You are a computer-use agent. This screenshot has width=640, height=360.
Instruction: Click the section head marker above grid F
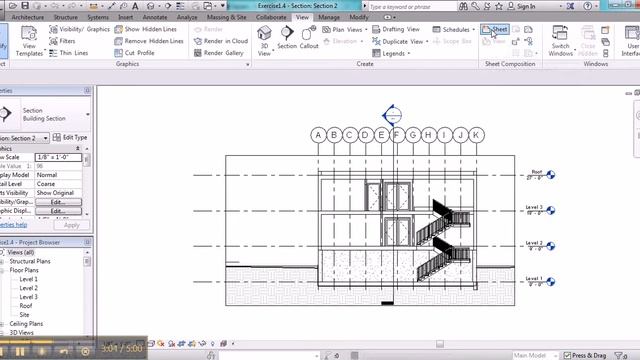pos(392,115)
